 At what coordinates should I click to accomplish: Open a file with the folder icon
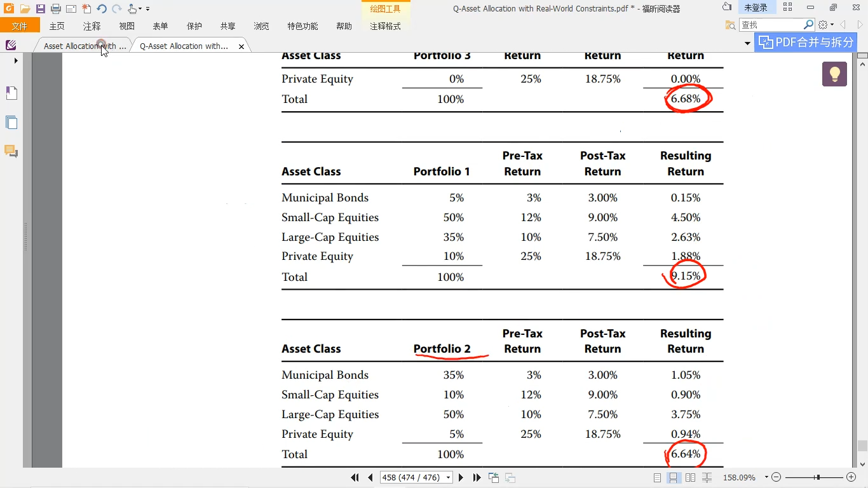point(25,9)
